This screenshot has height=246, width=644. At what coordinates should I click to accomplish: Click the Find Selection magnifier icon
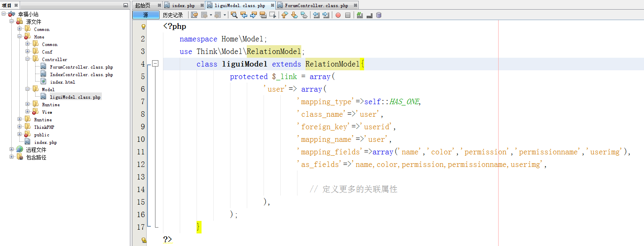pos(234,15)
